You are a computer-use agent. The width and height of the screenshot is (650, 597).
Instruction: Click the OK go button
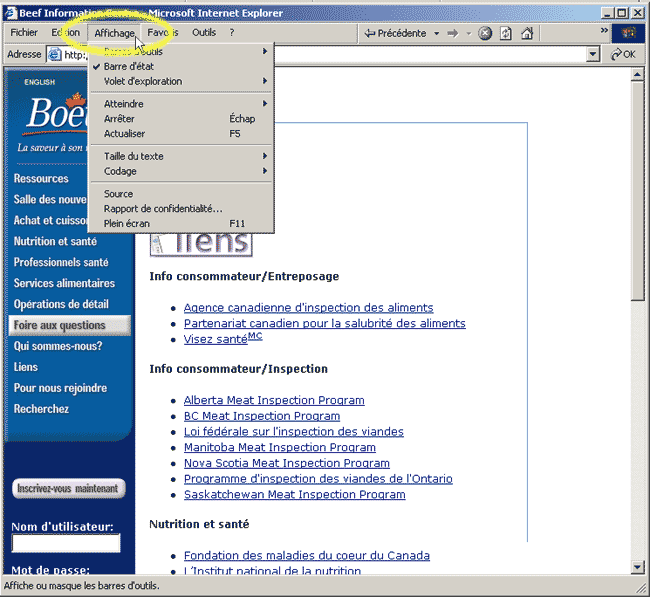pos(623,54)
